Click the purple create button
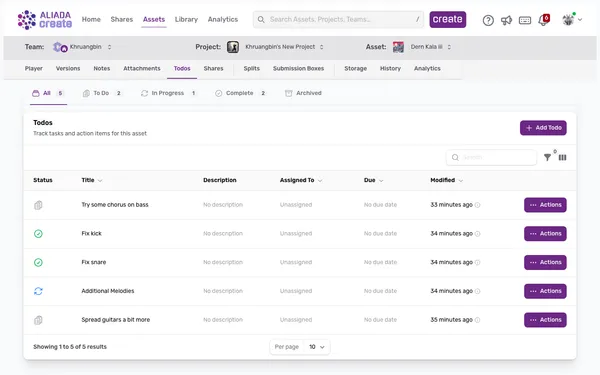This screenshot has width=600, height=375. pyautogui.click(x=447, y=19)
